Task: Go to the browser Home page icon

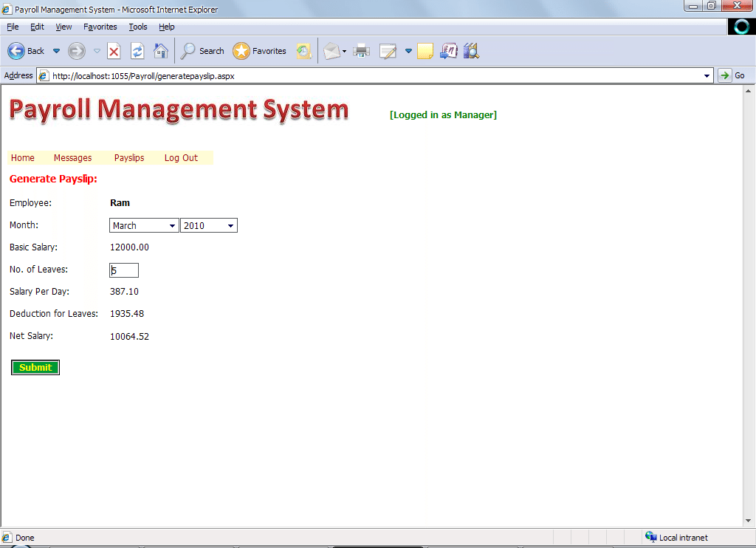Action: [160, 51]
